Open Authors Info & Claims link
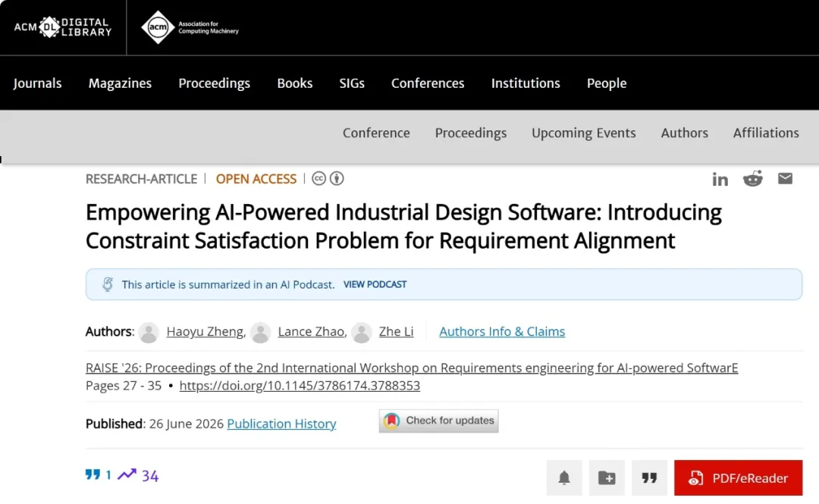819x504 pixels. tap(502, 332)
